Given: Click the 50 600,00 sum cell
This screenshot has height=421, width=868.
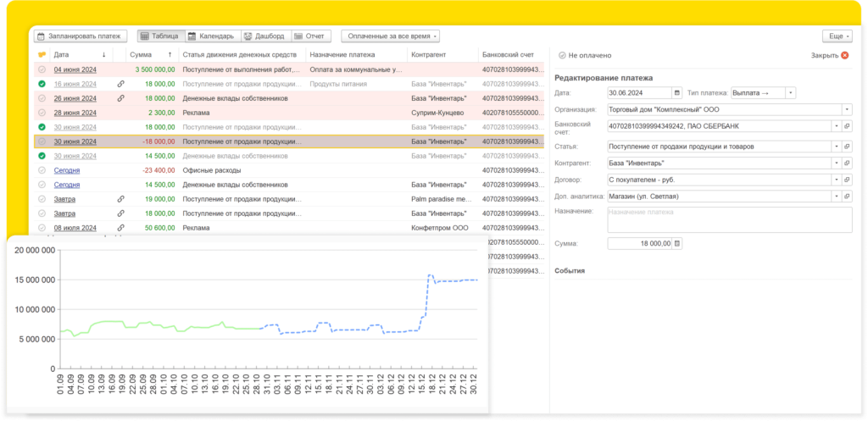Looking at the screenshot, I should point(159,227).
